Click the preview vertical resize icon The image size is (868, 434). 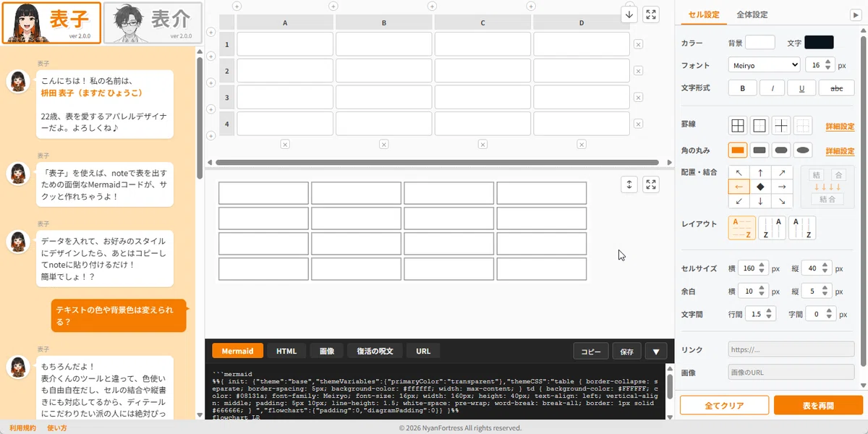coord(629,184)
